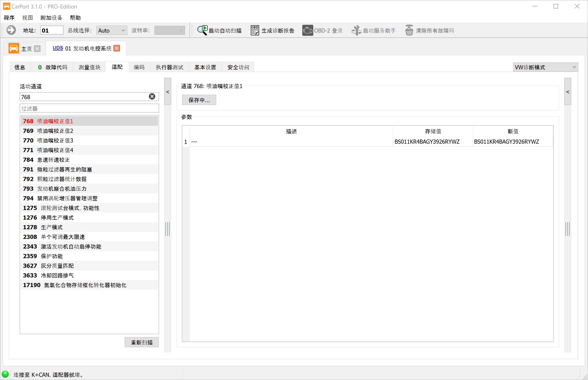Select channel 771 喷油嘴校正值4
Screen dimensions: 588x380
[x=89, y=150]
